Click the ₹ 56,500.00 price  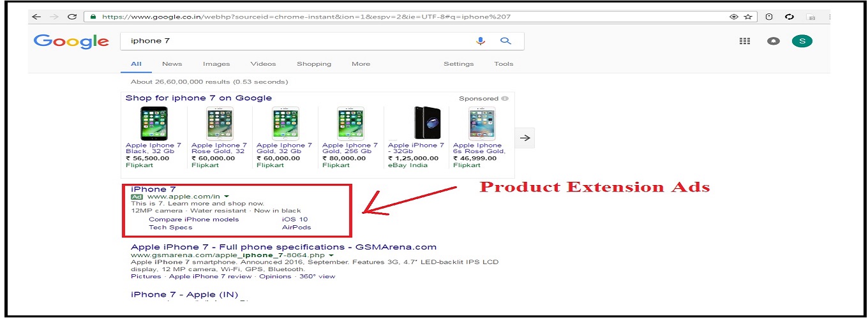[147, 158]
